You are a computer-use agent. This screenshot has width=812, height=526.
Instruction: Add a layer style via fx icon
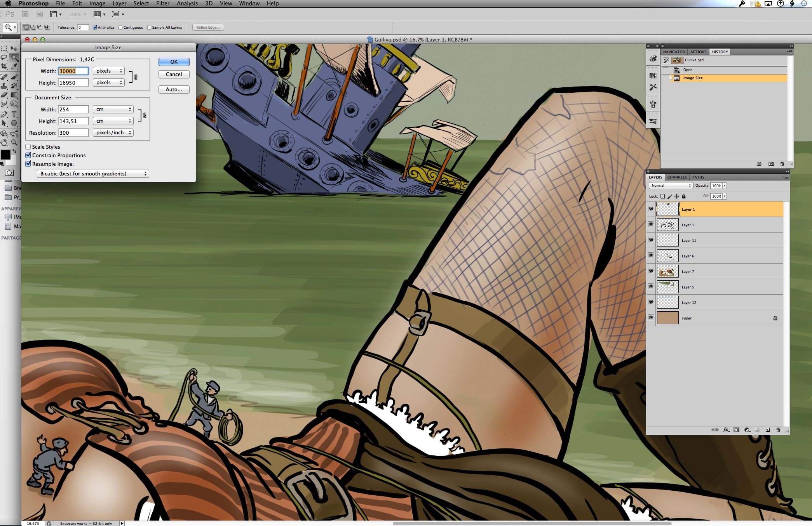[726, 430]
